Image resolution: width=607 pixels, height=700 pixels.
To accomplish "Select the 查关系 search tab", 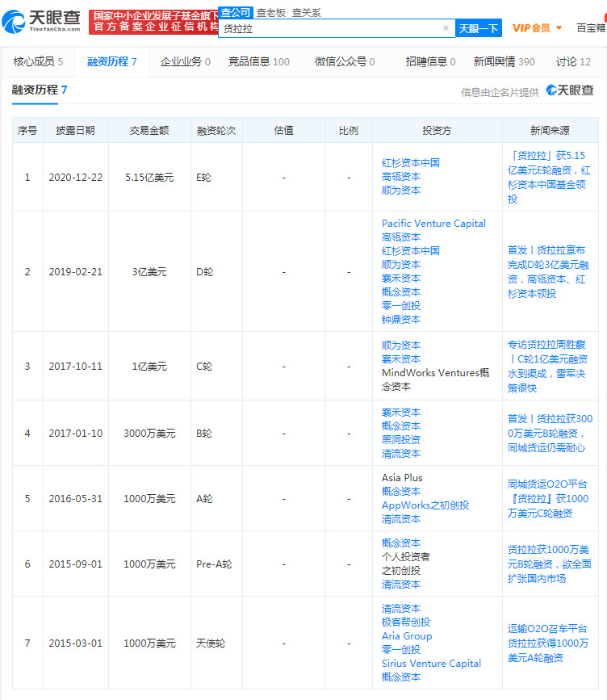I will [x=307, y=12].
